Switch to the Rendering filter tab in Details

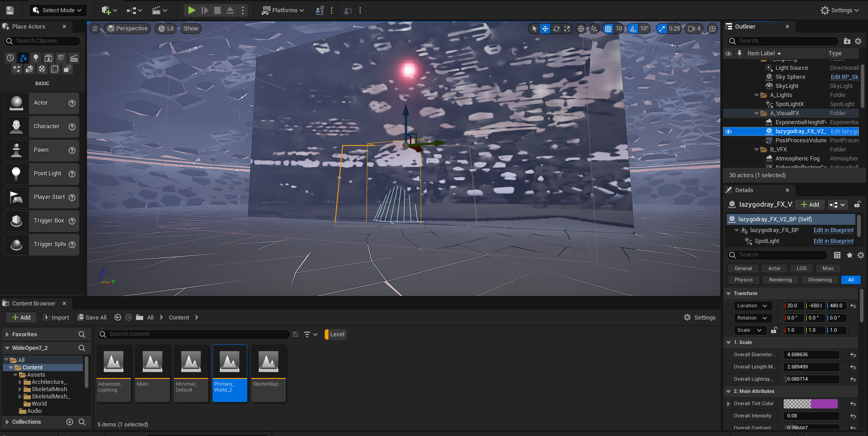pos(780,280)
